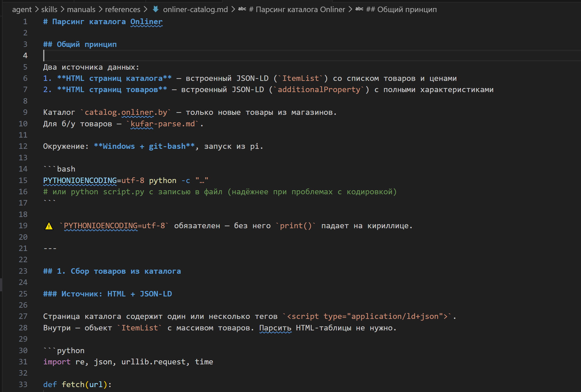Open '## Общий принцип' breadcrumb symbol

click(x=401, y=9)
